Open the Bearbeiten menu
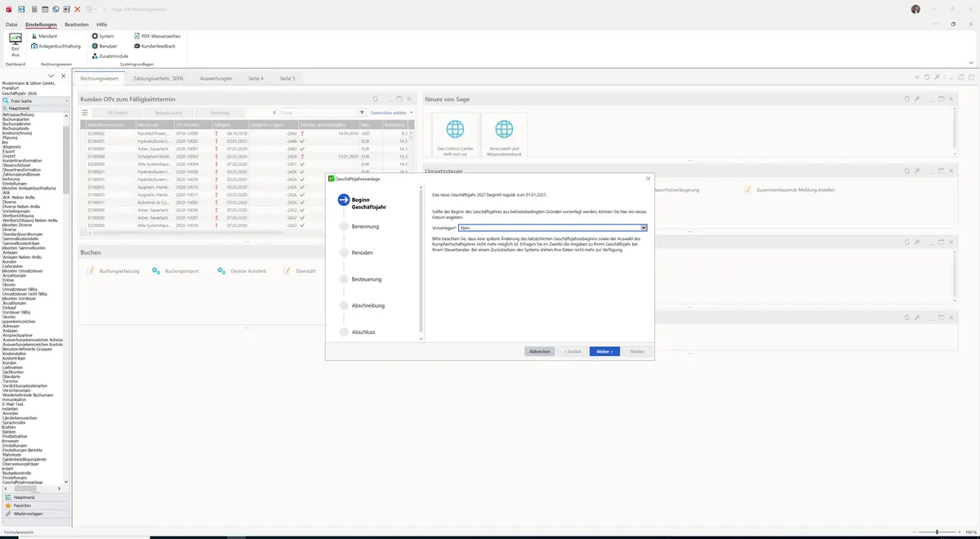 [77, 24]
